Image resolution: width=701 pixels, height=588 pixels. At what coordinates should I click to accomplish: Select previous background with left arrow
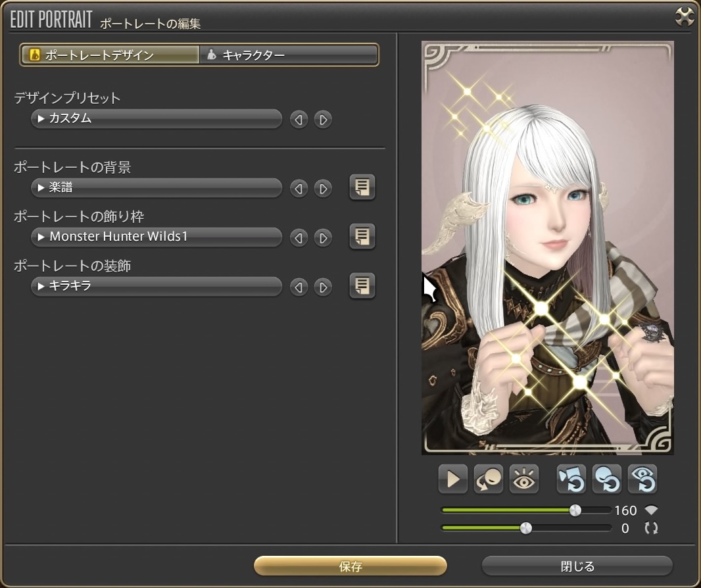tap(299, 189)
